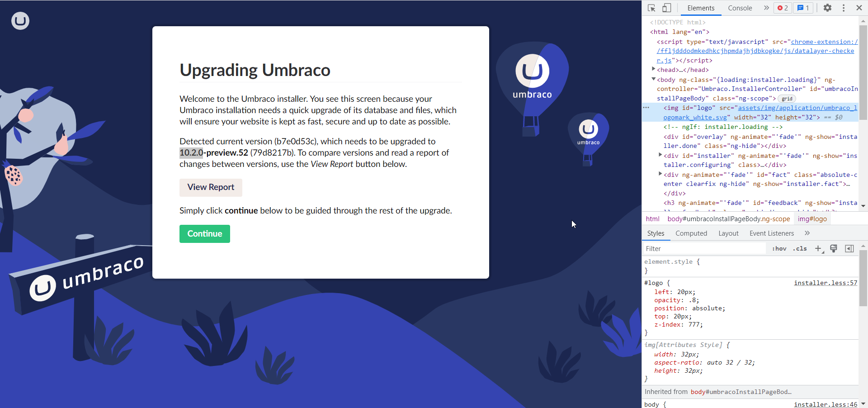This screenshot has height=408, width=868.
Task: Open the Computed tab
Action: click(x=691, y=233)
